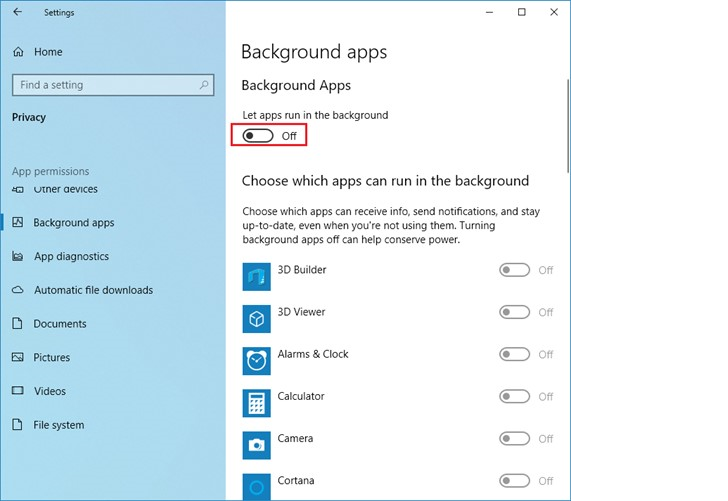Viewport: 728px width, 501px height.
Task: Click the Camera app icon
Action: 257,444
